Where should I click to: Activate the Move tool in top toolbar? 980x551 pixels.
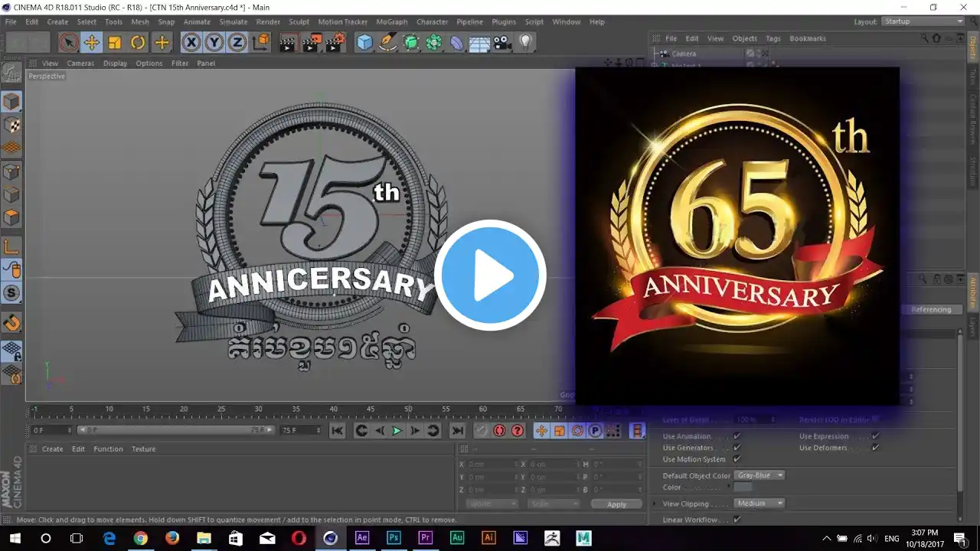[92, 42]
